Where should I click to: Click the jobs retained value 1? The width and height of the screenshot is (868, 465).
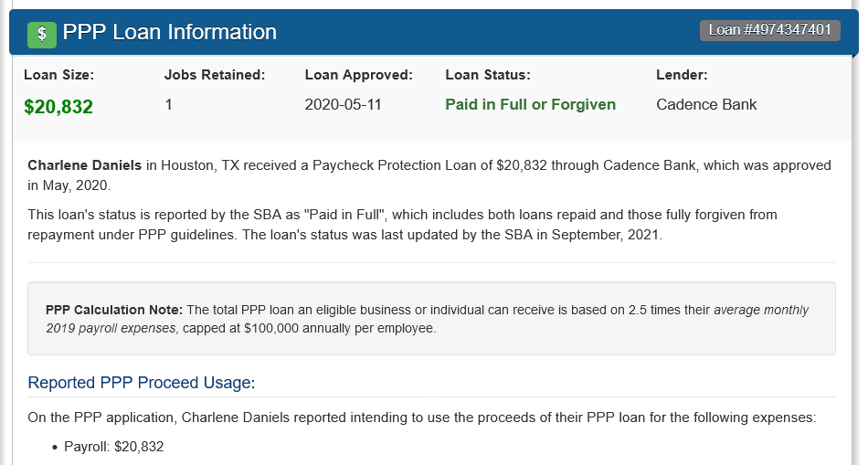point(168,105)
